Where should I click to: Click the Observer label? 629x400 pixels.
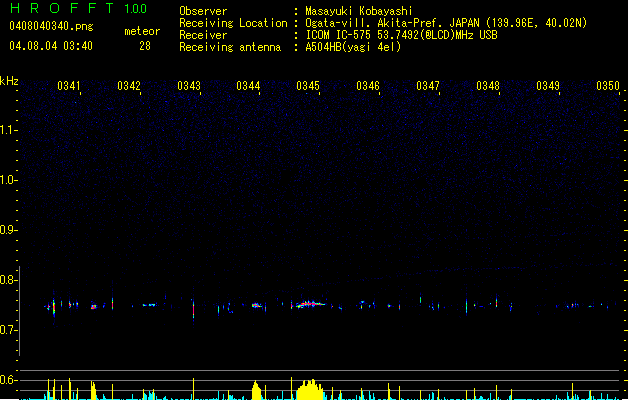point(203,11)
